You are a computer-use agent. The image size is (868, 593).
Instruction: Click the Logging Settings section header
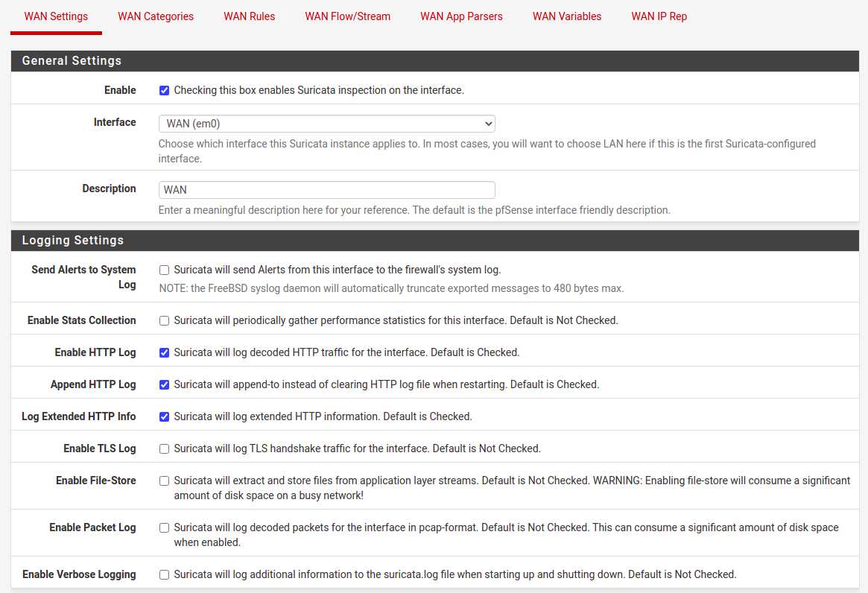73,241
